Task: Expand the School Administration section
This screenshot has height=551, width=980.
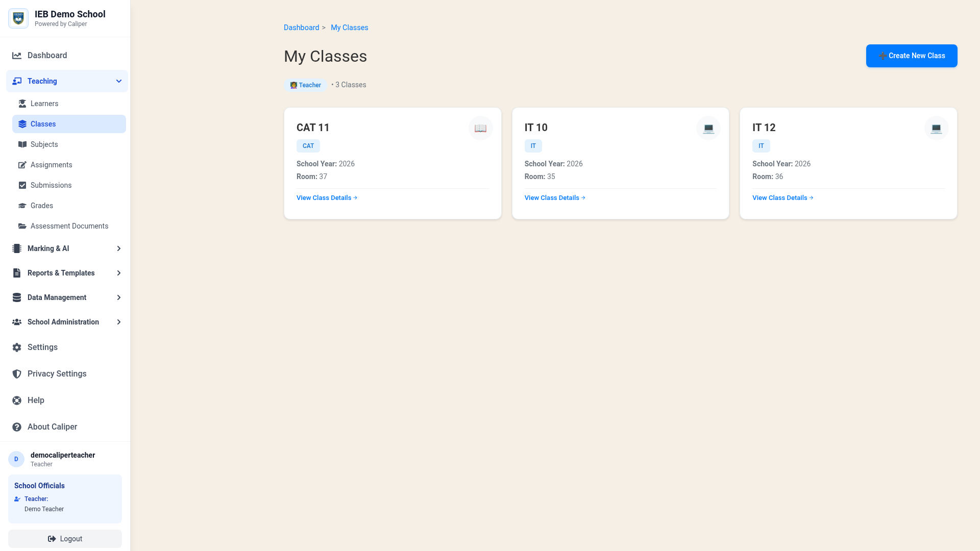Action: pyautogui.click(x=119, y=322)
